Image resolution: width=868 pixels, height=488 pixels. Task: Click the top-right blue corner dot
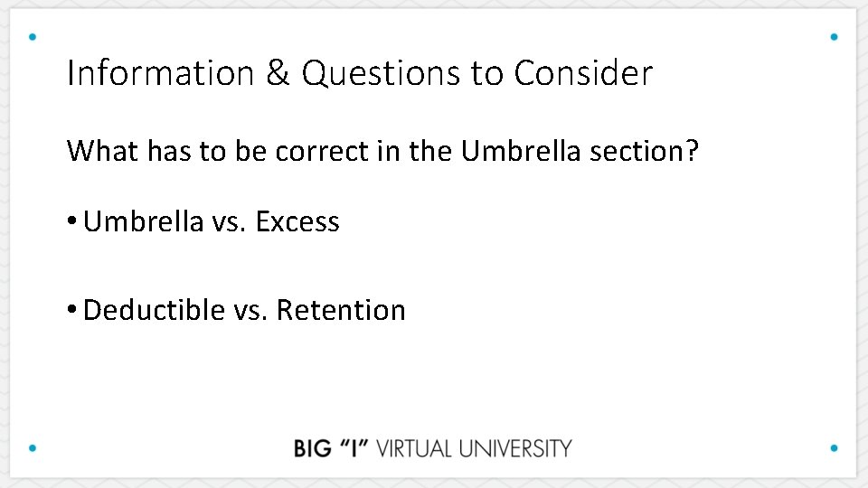coord(834,37)
